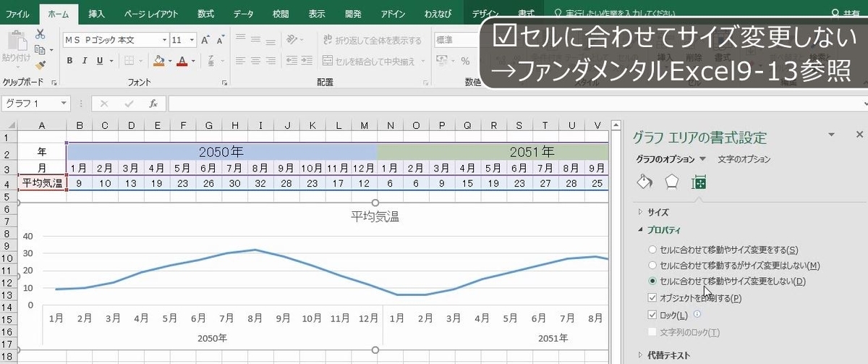Click the phonetic guide icon
This screenshot has width=868, height=364.
tap(212, 62)
